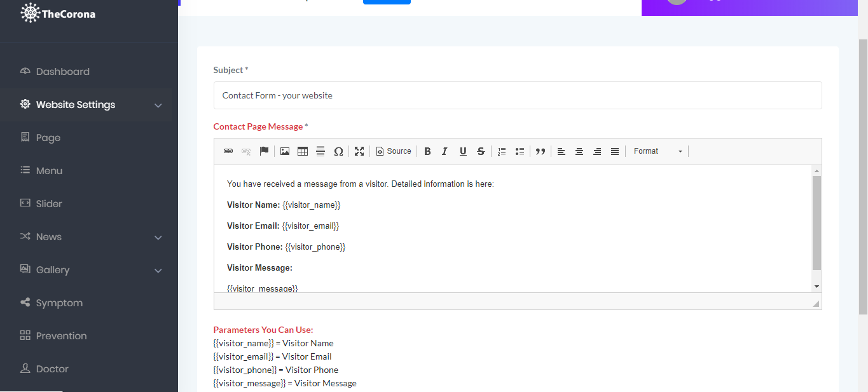Image resolution: width=868 pixels, height=392 pixels.
Task: Click Website Settings gear icon
Action: click(x=25, y=104)
